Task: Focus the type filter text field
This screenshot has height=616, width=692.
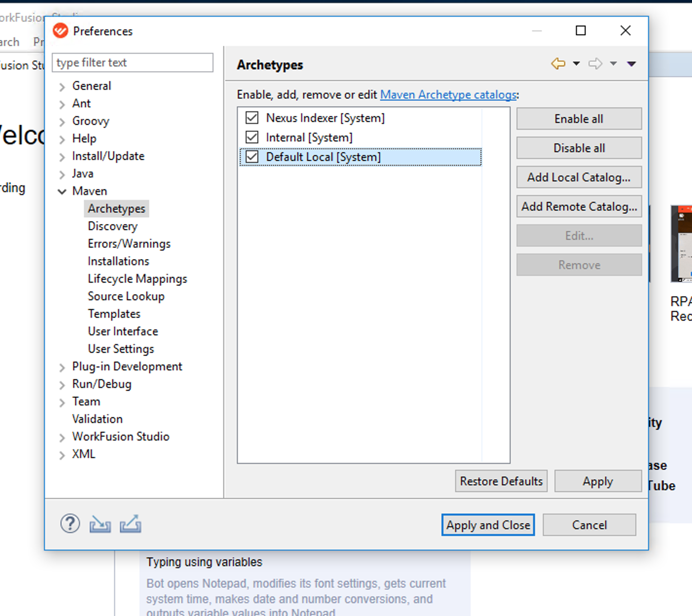Action: click(133, 63)
